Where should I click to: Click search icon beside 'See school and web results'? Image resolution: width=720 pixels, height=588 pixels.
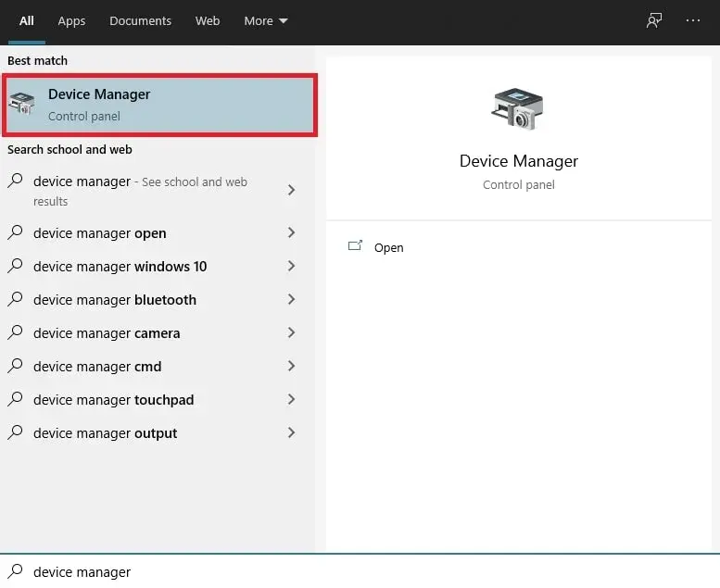tap(15, 181)
